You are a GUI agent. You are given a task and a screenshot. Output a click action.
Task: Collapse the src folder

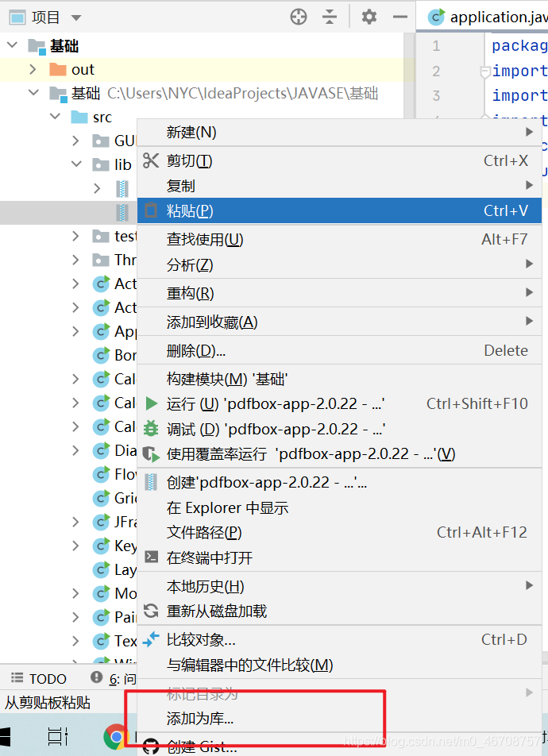coord(55,117)
